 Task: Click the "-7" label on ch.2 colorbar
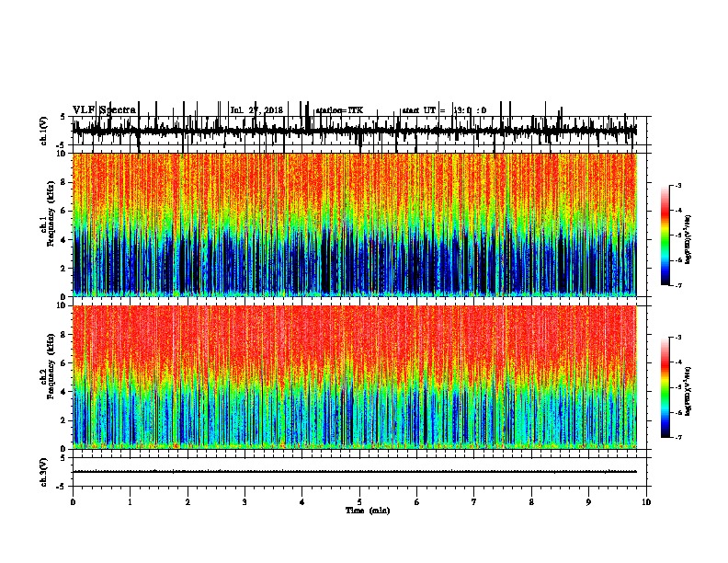(677, 437)
